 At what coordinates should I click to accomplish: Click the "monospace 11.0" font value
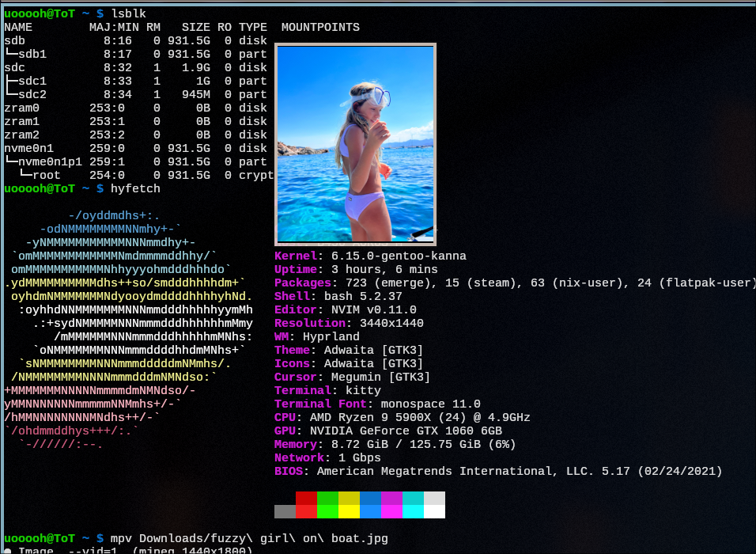(430, 404)
